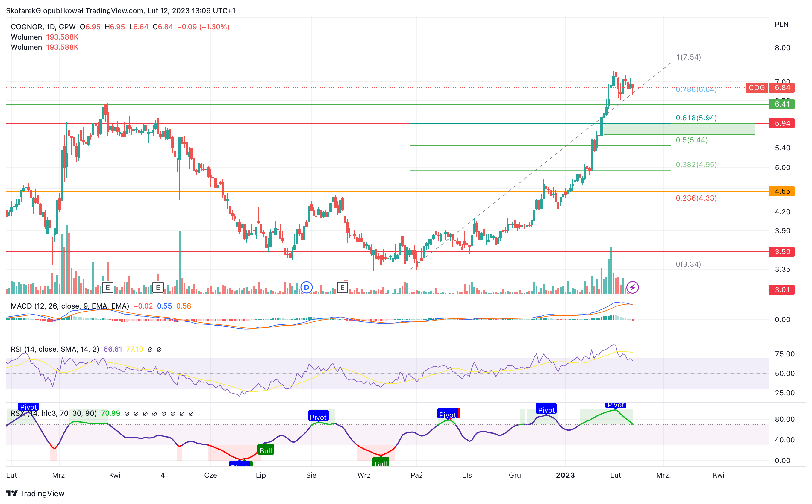812x504 pixels.
Task: Click the RSI (14, close, SMA) legend
Action: tap(55, 349)
